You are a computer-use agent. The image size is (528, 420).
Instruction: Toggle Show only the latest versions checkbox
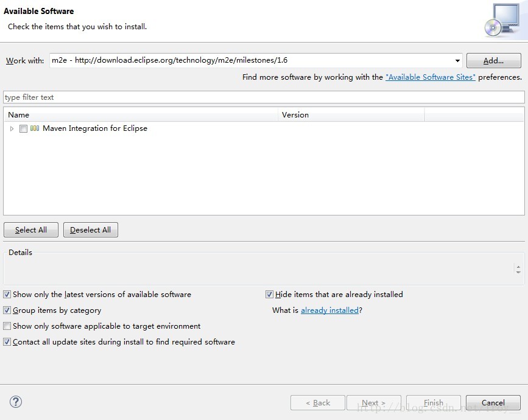pyautogui.click(x=7, y=295)
